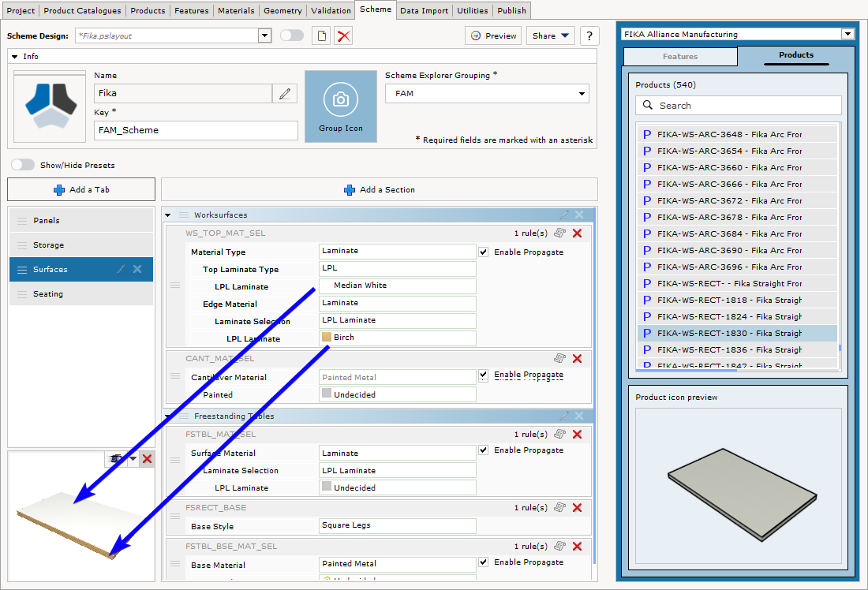Remove the FSTBL_BSE_MAT_SEL block
Viewport: 868px width, 590px height.
pyautogui.click(x=577, y=546)
